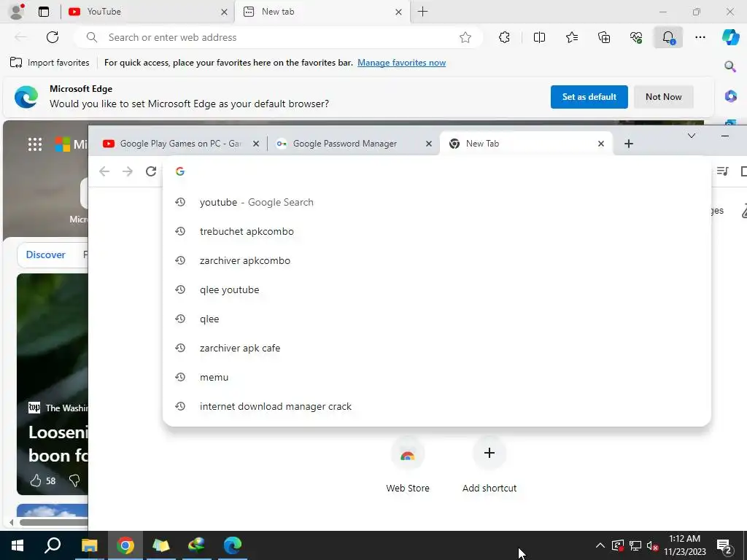Click Set as default button
Screen dimensions: 747x560
point(589,97)
